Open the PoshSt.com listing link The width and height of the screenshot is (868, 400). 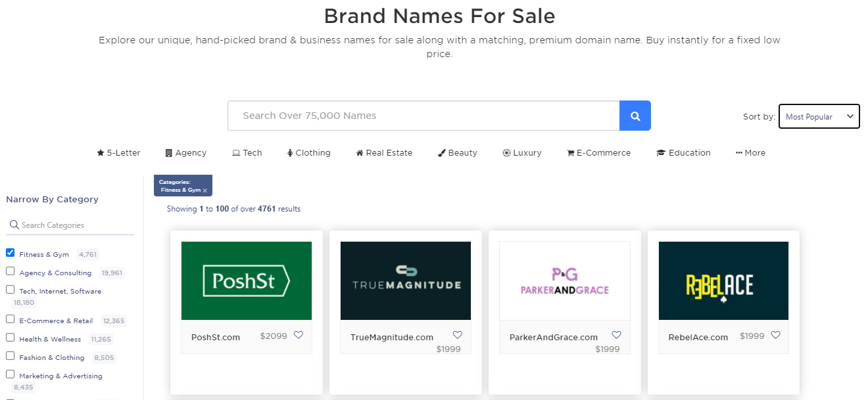216,337
